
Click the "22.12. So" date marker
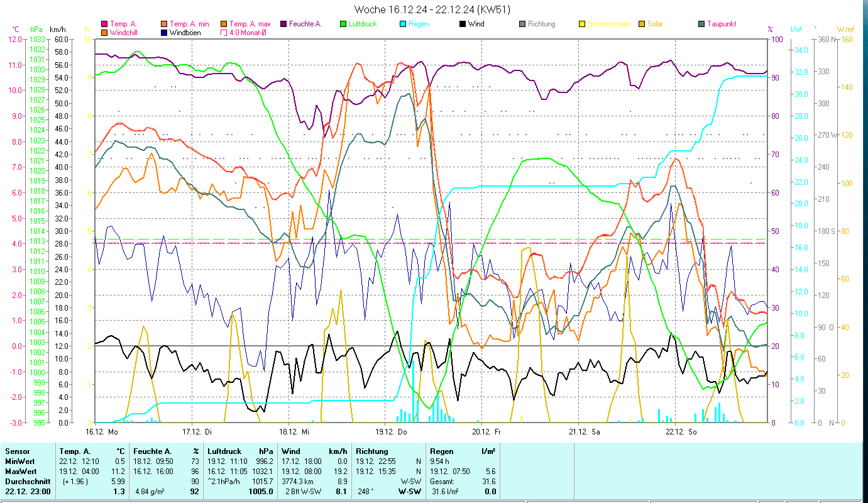681,432
